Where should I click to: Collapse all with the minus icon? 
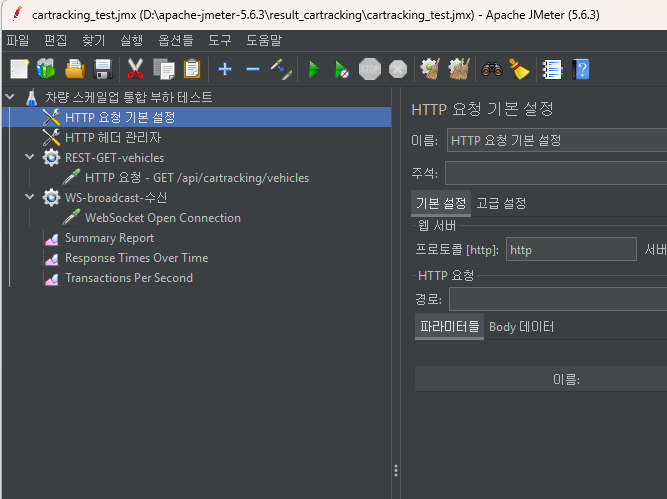tap(253, 69)
